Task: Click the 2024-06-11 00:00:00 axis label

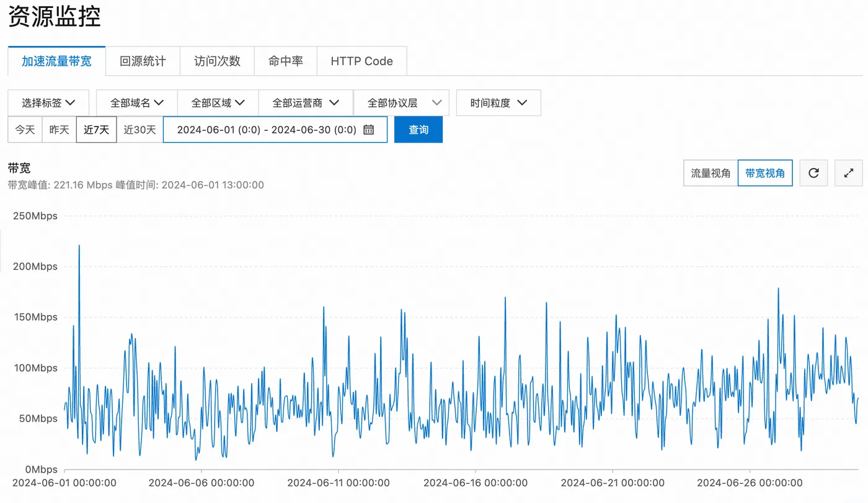Action: pos(339,483)
